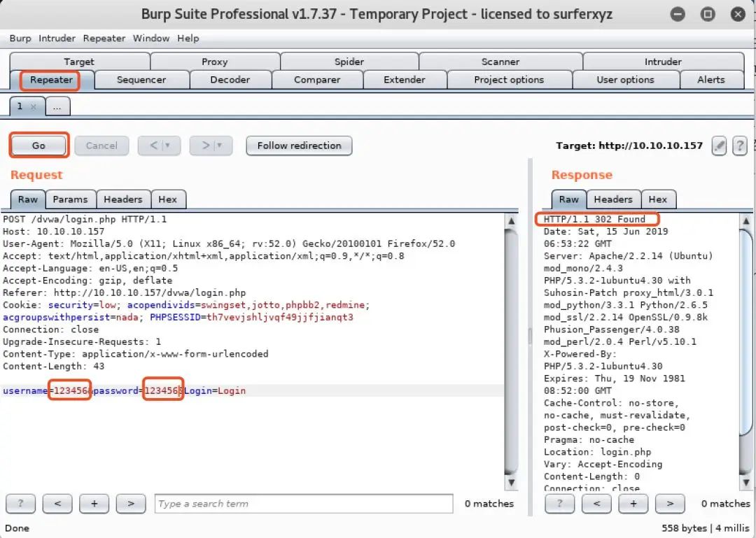Open the target help question-mark icon
Image resolution: width=756 pixels, height=538 pixels.
pos(740,146)
